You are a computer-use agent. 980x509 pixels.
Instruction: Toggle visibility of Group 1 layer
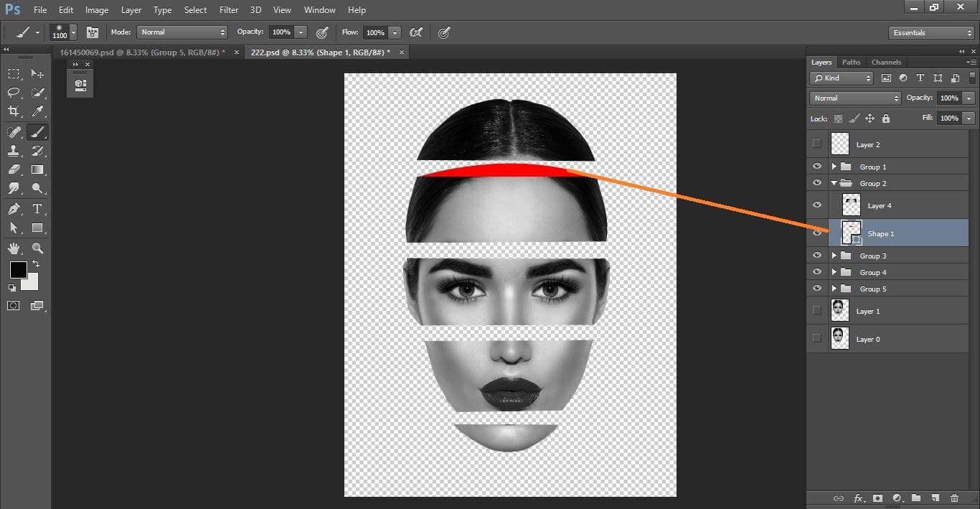(x=816, y=166)
